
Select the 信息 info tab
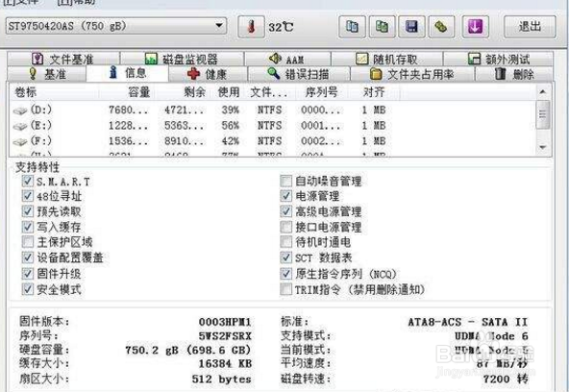[128, 73]
